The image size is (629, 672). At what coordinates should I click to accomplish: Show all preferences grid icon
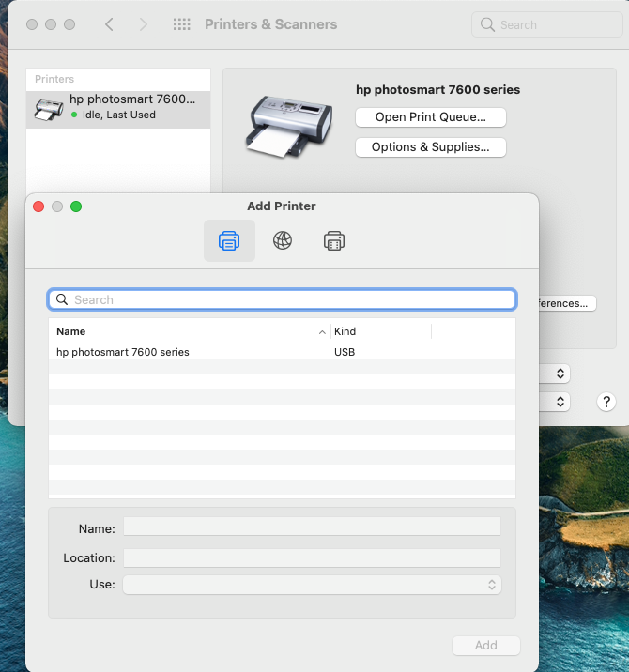(182, 24)
